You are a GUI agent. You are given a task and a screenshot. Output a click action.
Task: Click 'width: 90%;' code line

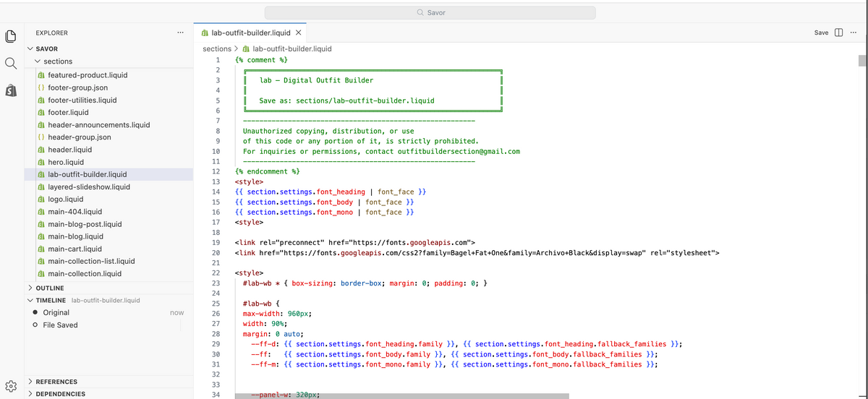tap(265, 324)
